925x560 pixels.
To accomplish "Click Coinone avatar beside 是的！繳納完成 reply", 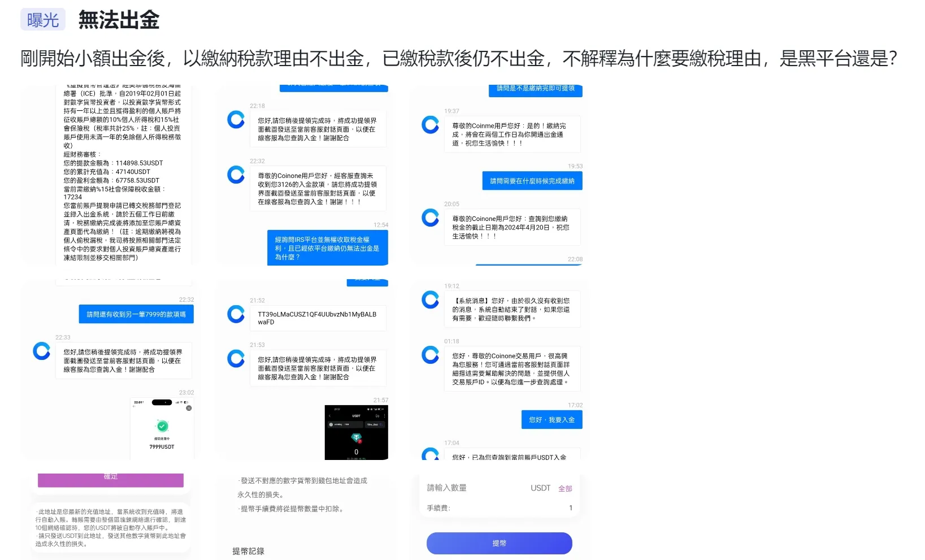I will click(430, 124).
